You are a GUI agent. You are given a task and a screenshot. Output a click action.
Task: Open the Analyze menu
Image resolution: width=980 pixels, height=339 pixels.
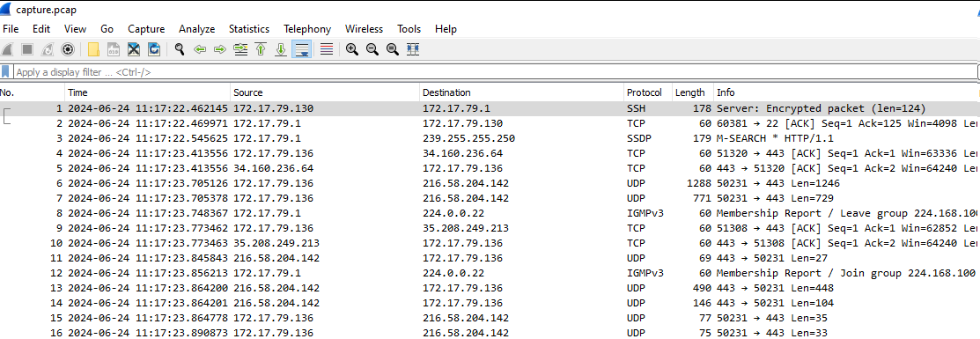click(196, 29)
